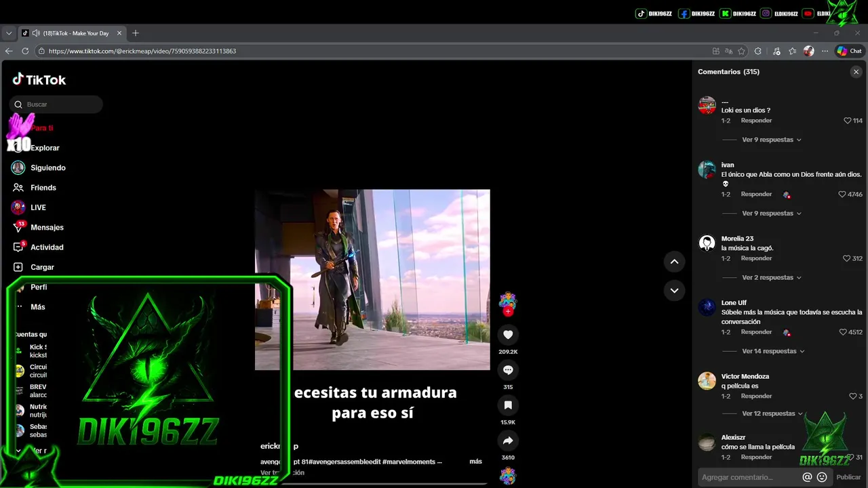Reply to Victor Mendoza's comment

(756, 396)
